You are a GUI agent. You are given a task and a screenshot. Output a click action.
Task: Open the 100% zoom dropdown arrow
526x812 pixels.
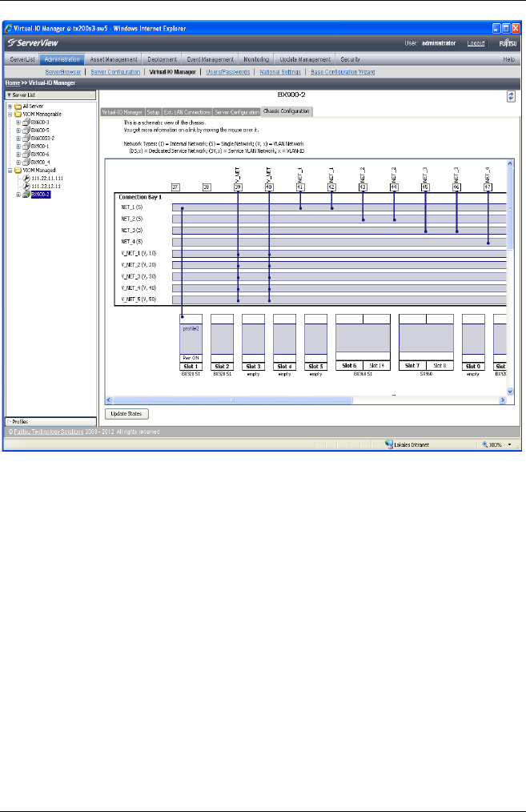pyautogui.click(x=509, y=444)
